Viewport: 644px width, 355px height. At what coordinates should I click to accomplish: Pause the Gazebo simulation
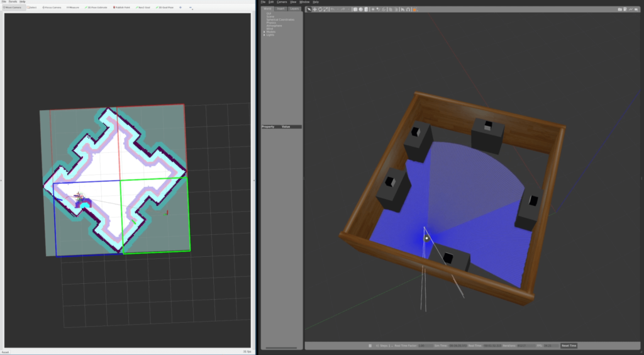(x=370, y=346)
